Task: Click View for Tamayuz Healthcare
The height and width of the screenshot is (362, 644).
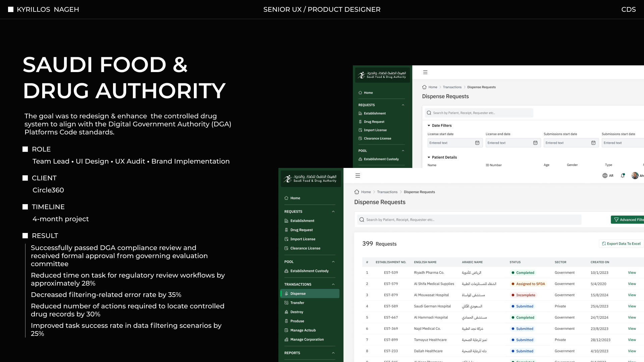Action: (x=632, y=340)
